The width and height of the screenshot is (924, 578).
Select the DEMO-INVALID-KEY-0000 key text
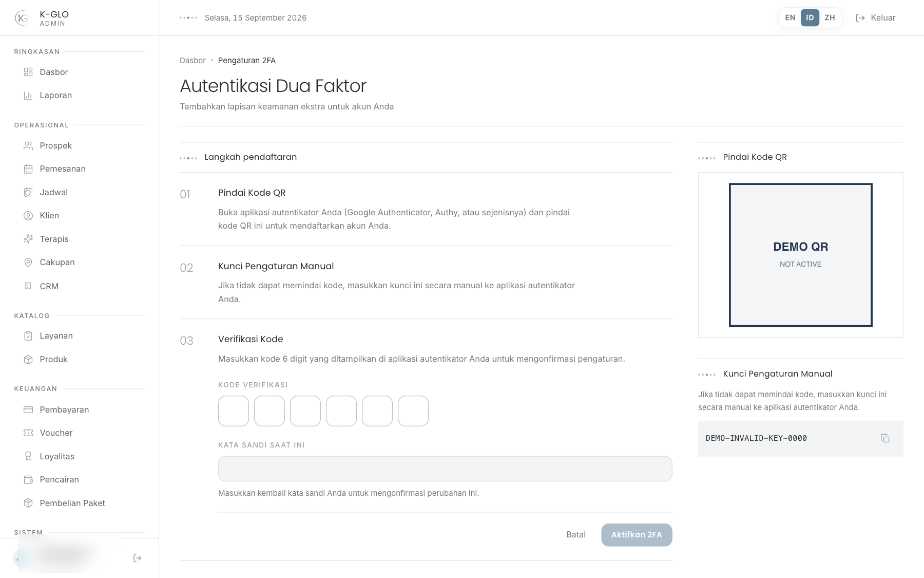756,438
